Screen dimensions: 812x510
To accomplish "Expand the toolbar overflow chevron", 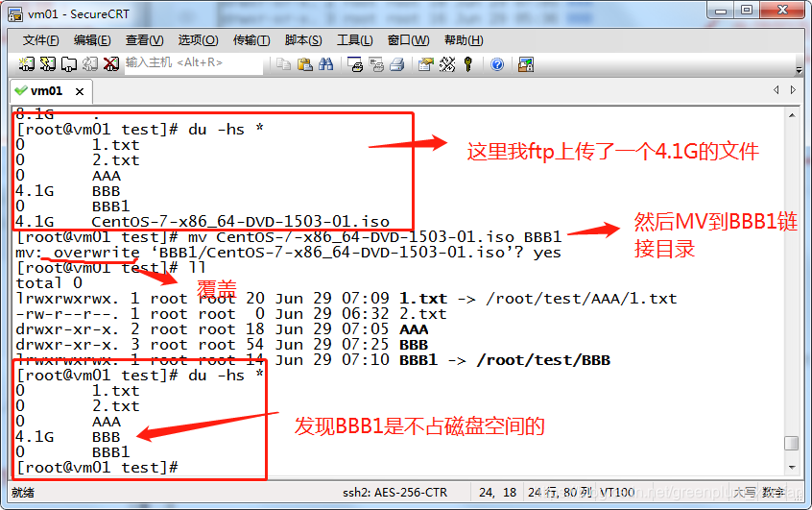I will click(x=800, y=69).
